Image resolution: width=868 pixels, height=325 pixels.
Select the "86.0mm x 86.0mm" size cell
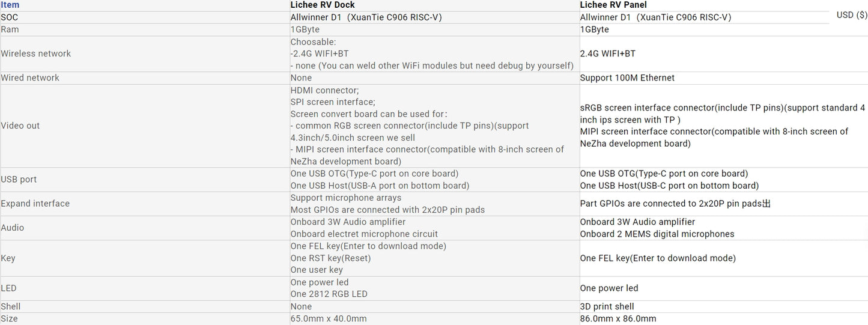[x=618, y=318]
